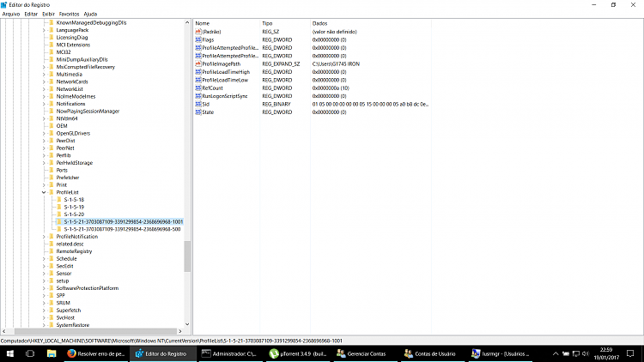This screenshot has height=362, width=644.
Task: Click the registry path in status bar
Action: (x=171, y=341)
